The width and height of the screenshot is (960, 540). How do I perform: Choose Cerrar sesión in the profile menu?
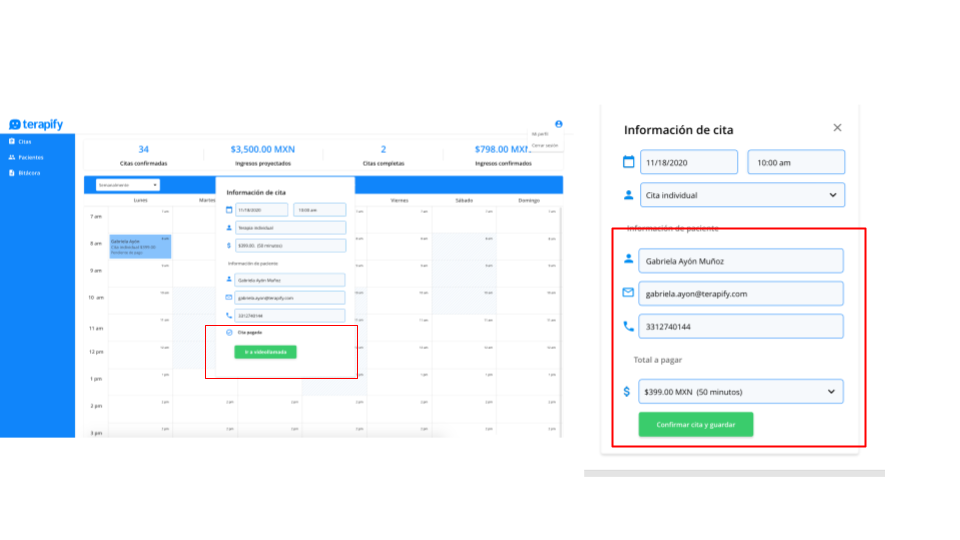click(545, 146)
